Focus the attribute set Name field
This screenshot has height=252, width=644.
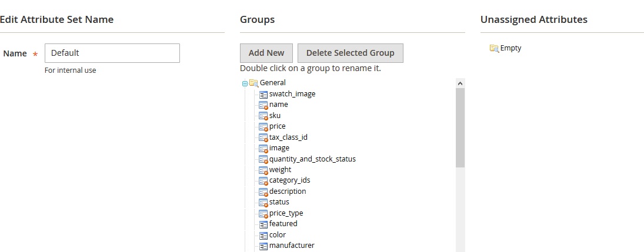coord(112,53)
